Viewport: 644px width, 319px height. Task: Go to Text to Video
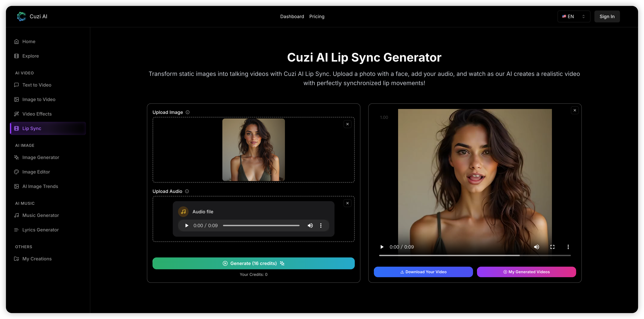click(48, 85)
